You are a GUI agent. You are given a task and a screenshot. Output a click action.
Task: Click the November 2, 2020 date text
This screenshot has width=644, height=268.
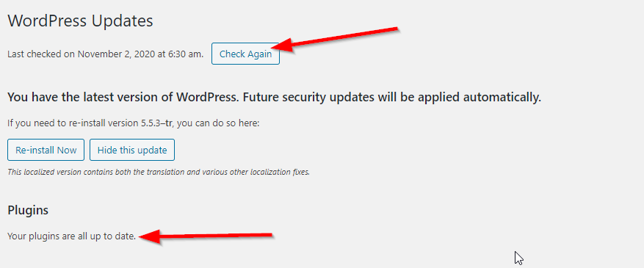pyautogui.click(x=115, y=54)
